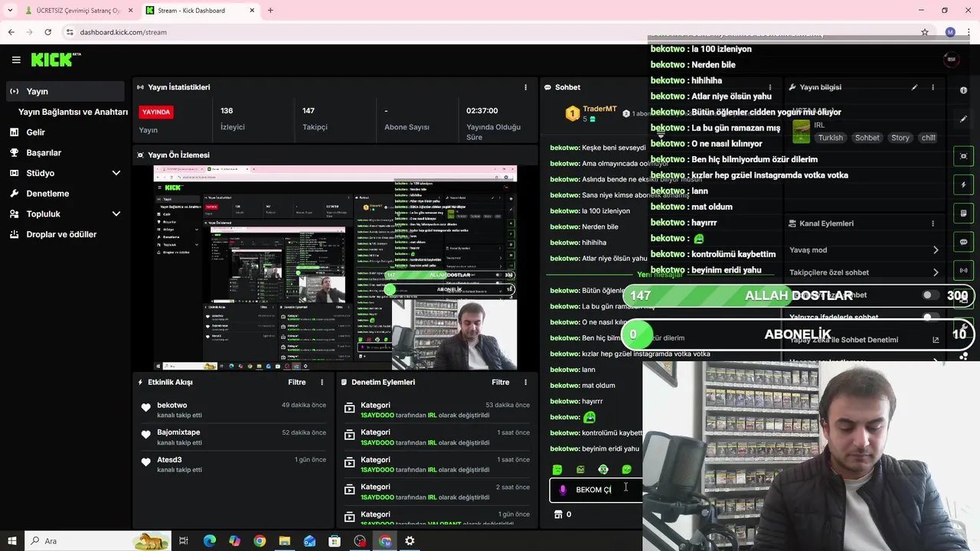
Task: Click Atesd3 follow event entry
Action: (x=234, y=465)
